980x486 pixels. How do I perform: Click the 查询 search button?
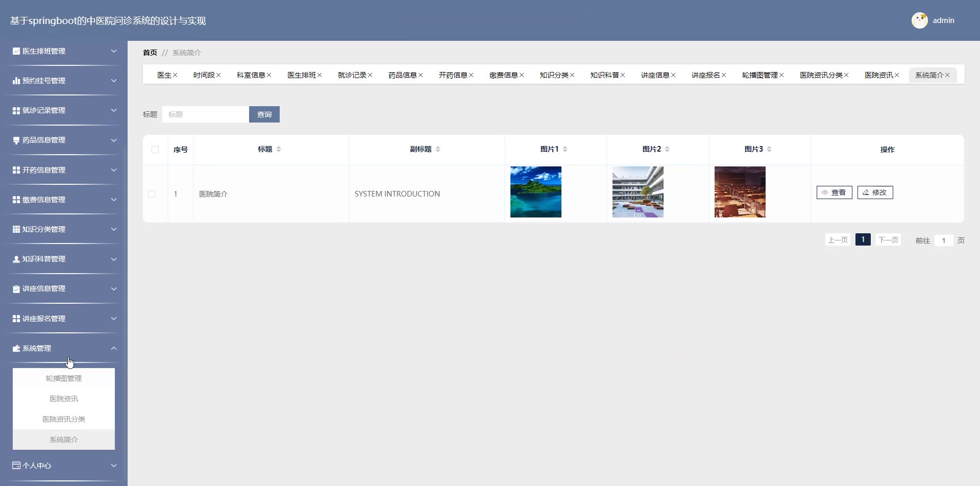(264, 114)
